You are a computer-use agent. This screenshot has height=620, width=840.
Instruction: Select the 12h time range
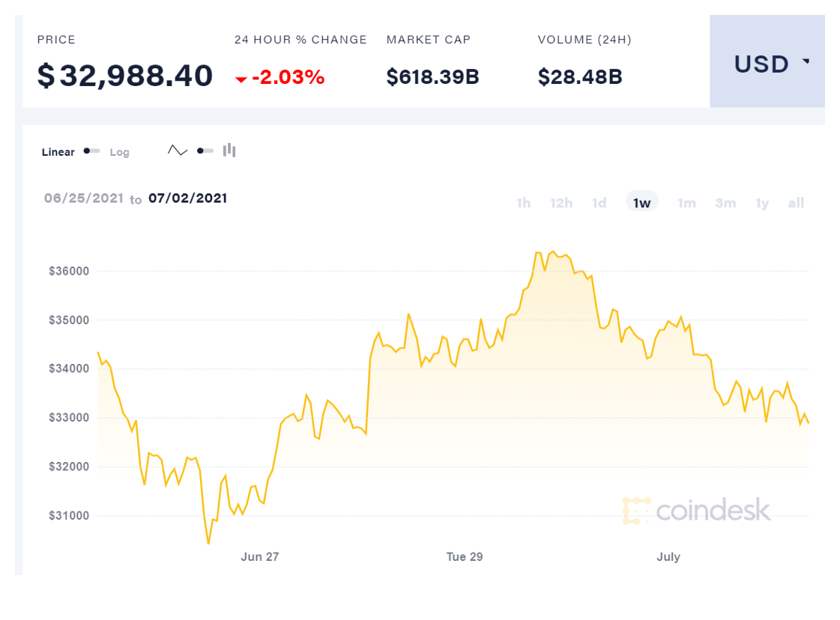[x=561, y=203]
